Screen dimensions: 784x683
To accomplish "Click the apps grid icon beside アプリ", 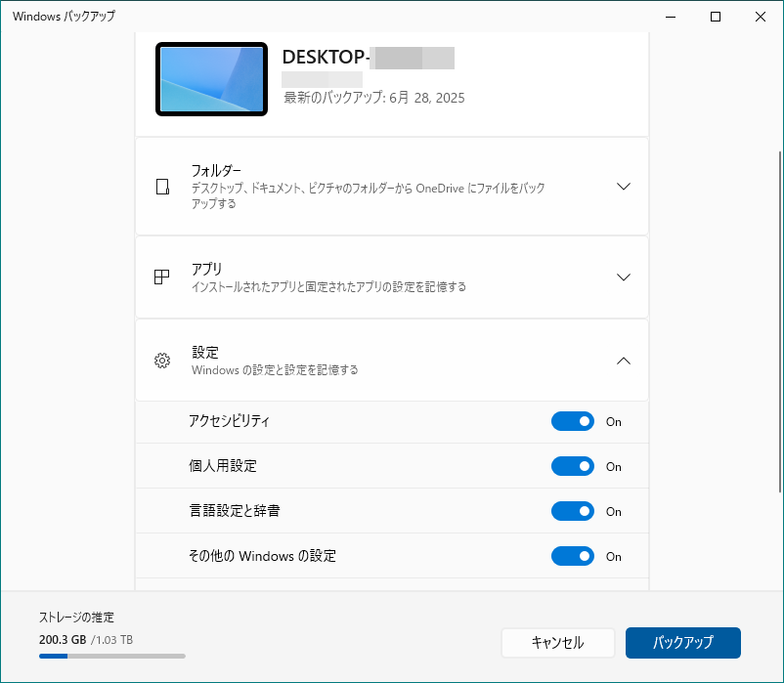I will tap(162, 277).
